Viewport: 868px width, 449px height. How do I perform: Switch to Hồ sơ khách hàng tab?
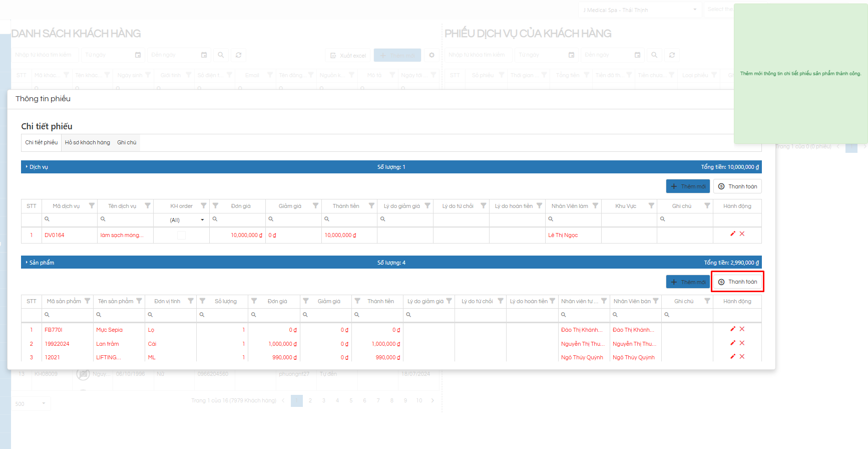[x=87, y=142]
